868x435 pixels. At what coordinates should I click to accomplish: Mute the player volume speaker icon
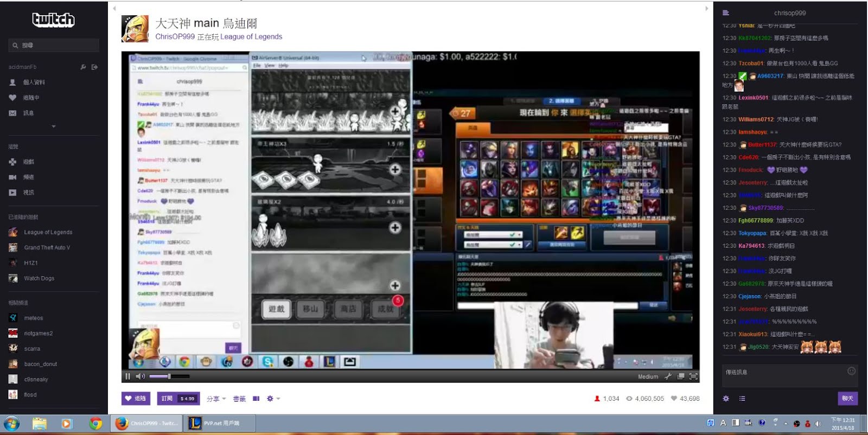coord(140,376)
